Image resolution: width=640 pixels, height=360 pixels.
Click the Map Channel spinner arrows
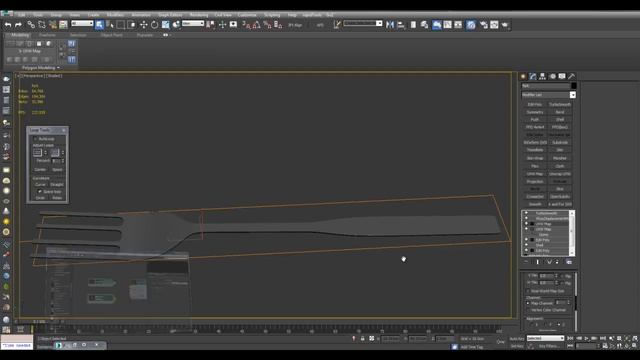(569, 302)
